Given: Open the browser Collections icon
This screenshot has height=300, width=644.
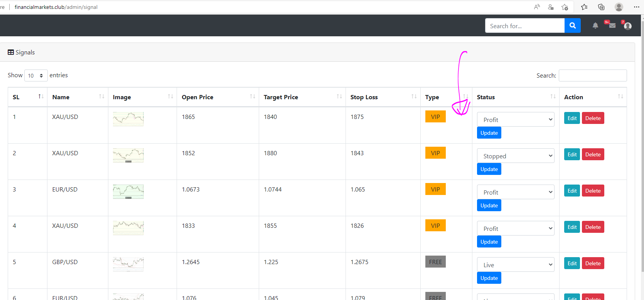Looking at the screenshot, I should pyautogui.click(x=601, y=7).
